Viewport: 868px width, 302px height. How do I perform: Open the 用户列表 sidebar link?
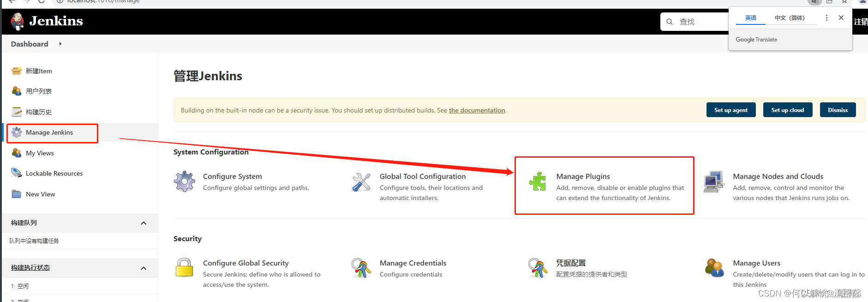[39, 91]
